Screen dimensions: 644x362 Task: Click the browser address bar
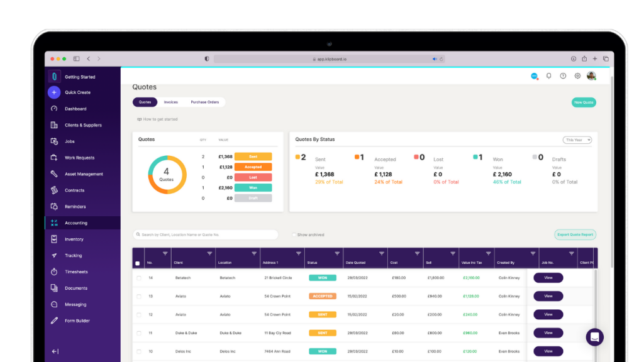(x=329, y=59)
